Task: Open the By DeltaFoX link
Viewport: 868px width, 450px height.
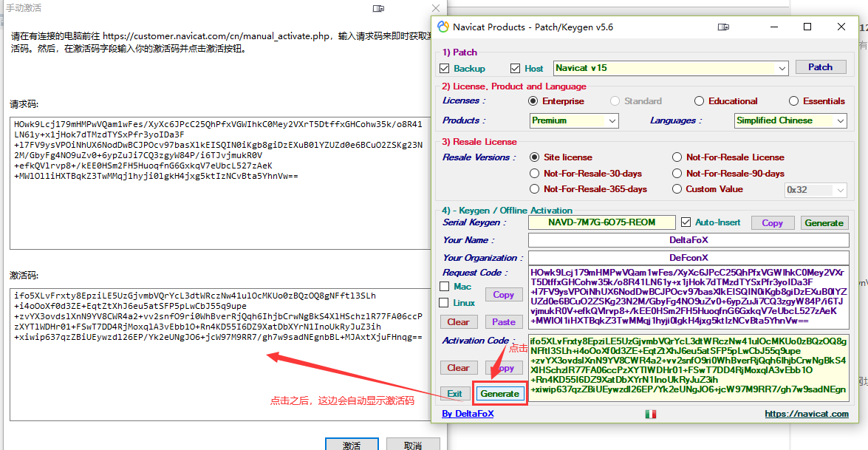Action: (x=468, y=414)
